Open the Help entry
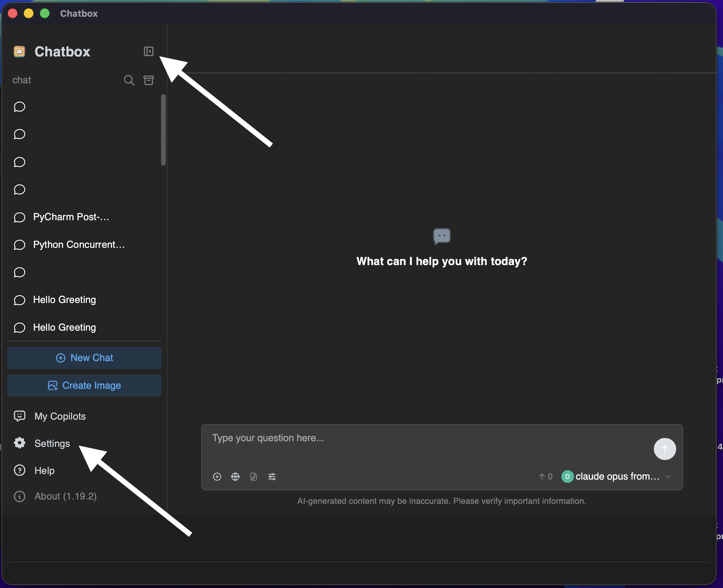 pos(44,470)
